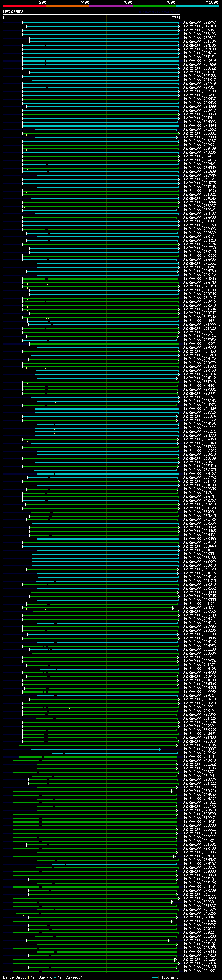Select the UniRef100_B9HQ93 label
This screenshot has height=980, width=222.
[199, 122]
